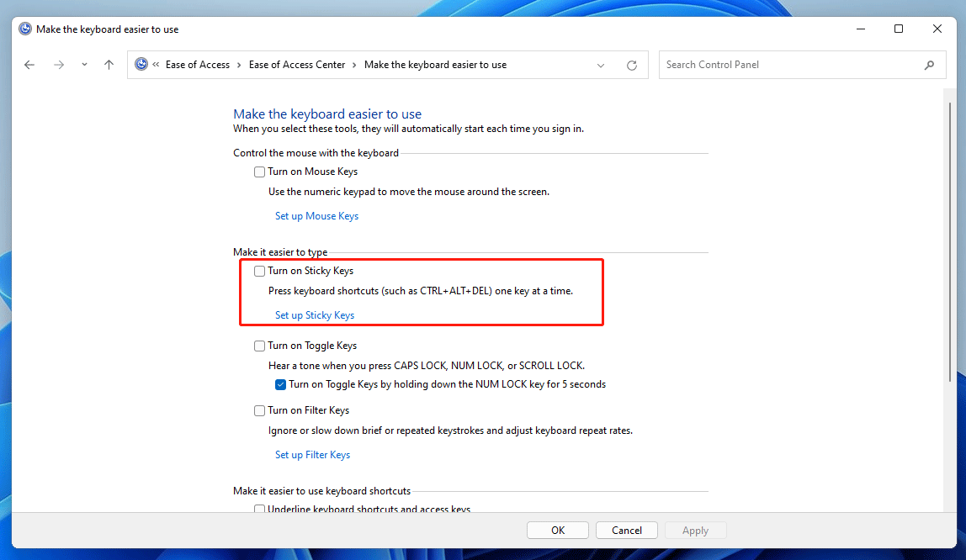Click Make it easier to use keyboard shortcuts label

click(321, 490)
